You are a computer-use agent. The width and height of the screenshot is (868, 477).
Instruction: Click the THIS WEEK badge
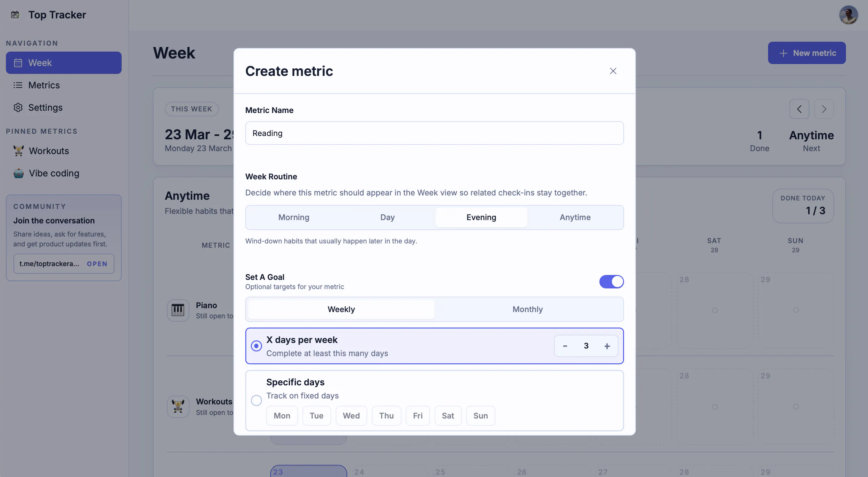(191, 109)
